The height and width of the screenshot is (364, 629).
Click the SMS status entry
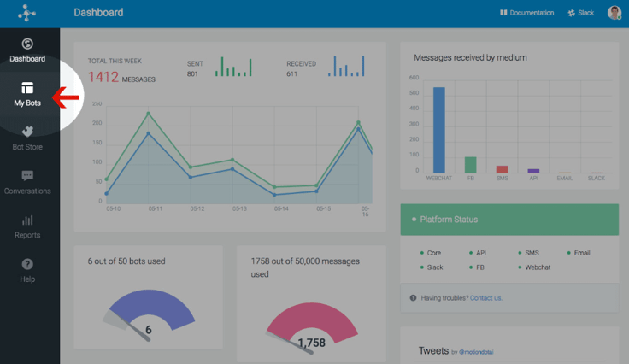pyautogui.click(x=528, y=253)
